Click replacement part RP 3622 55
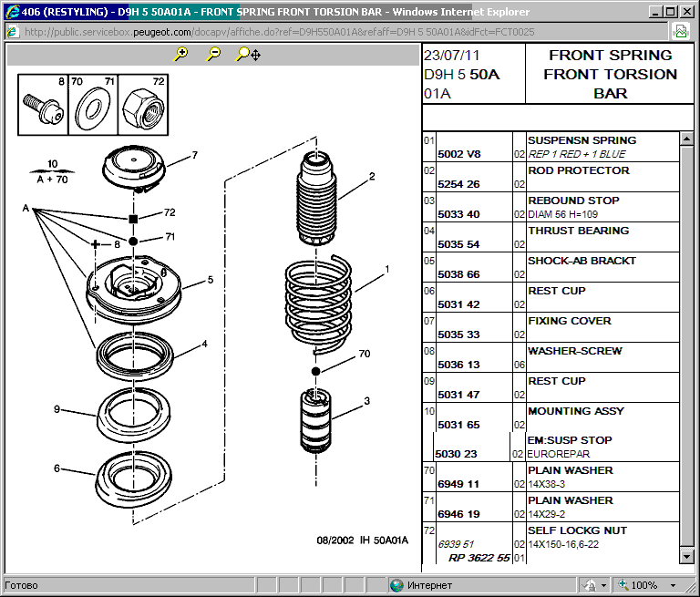Screen dimensions: 700x597 tap(479, 558)
